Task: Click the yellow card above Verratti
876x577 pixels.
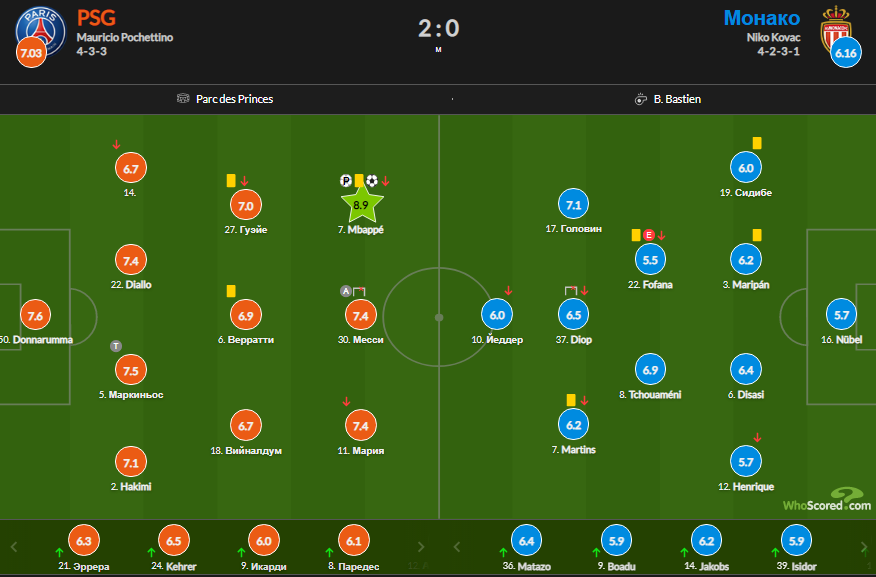Action: coord(230,291)
